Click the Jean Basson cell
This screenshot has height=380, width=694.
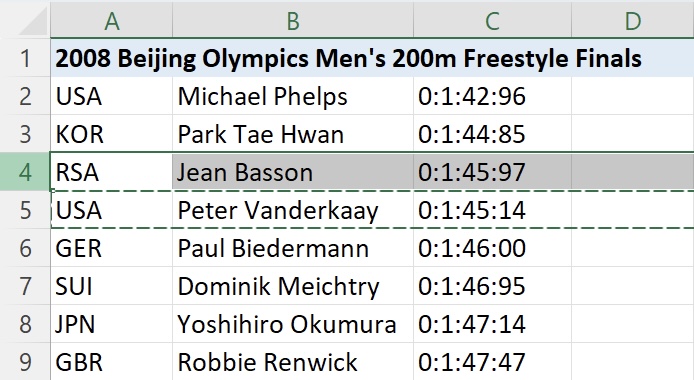(x=293, y=172)
